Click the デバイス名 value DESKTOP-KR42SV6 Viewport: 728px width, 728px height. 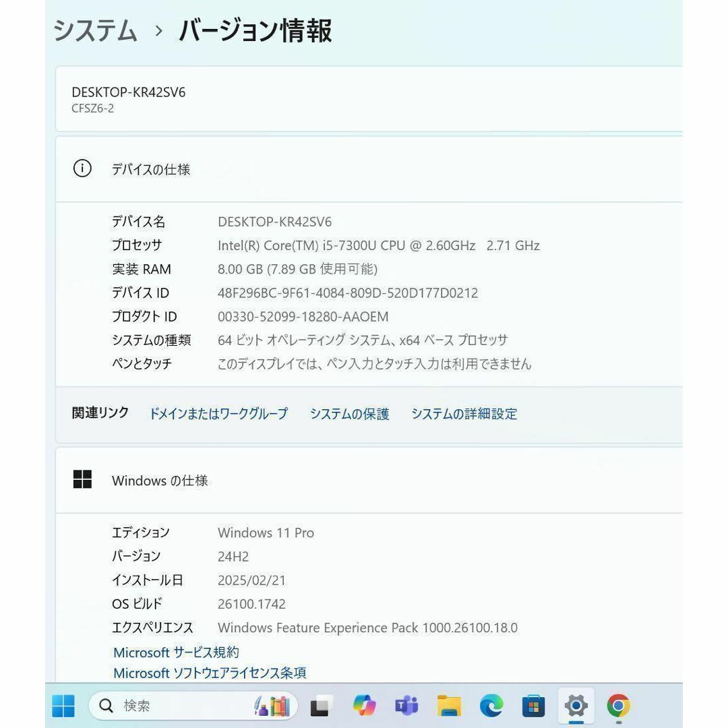tap(275, 222)
